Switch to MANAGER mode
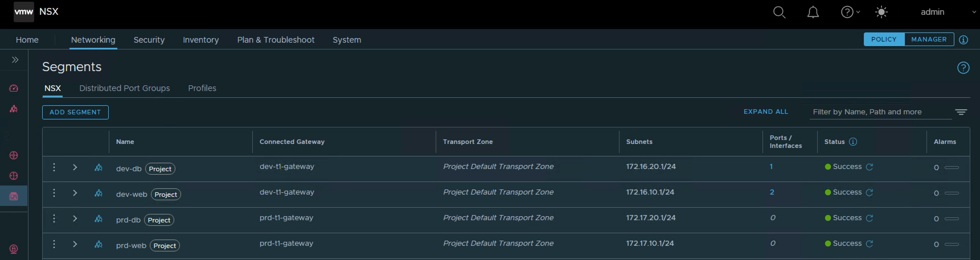 [x=929, y=40]
